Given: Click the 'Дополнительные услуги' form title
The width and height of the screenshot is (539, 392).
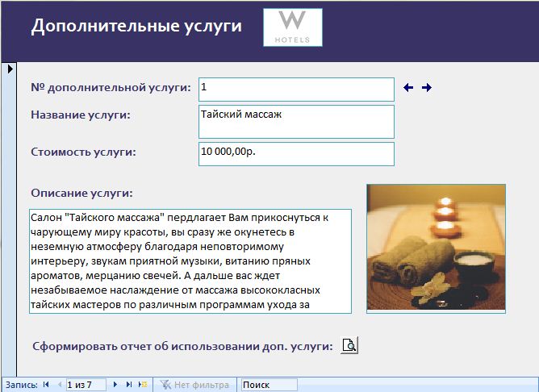Looking at the screenshot, I should pos(136,26).
